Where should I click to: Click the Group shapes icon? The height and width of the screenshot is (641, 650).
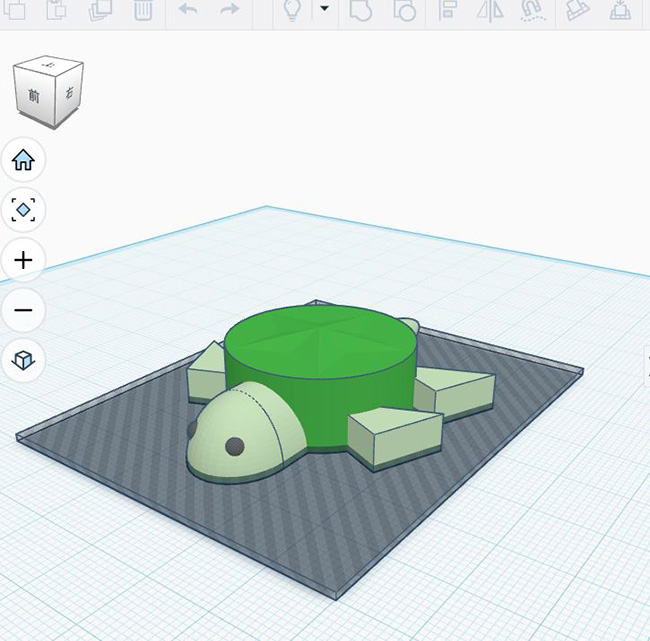(x=360, y=9)
